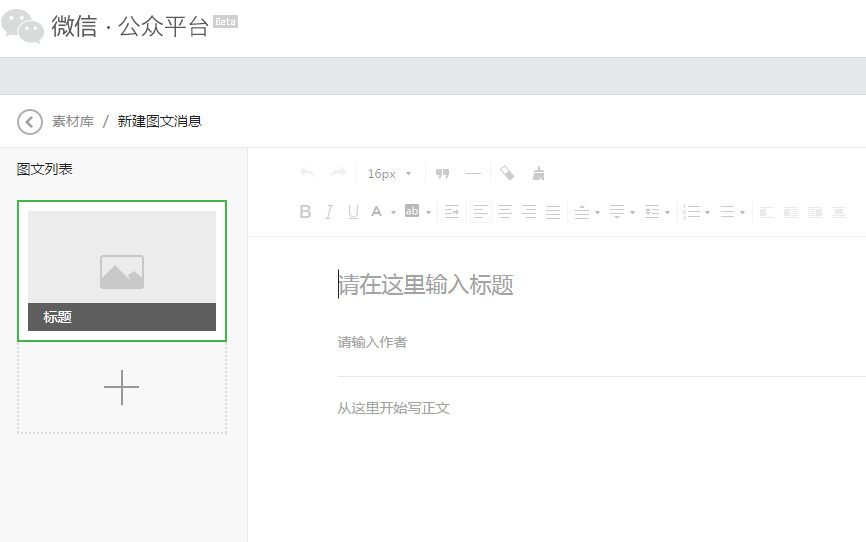Expand the line height dropdown arrow
Image resolution: width=866 pixels, height=542 pixels.
pyautogui.click(x=668, y=212)
